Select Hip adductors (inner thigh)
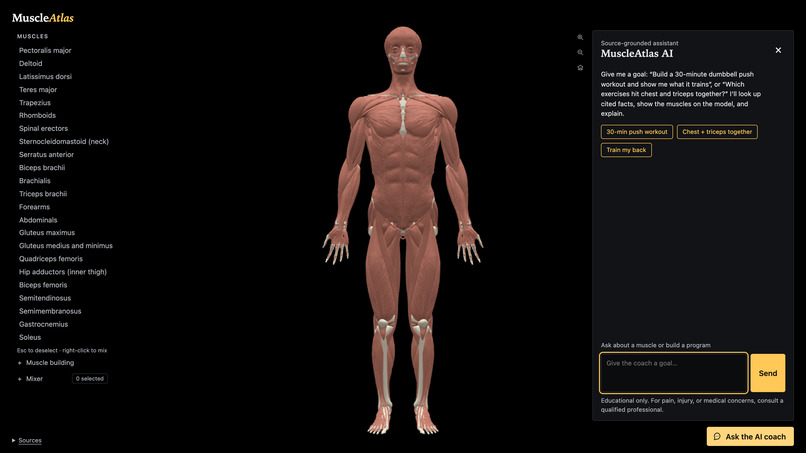The width and height of the screenshot is (806, 453). tap(63, 271)
